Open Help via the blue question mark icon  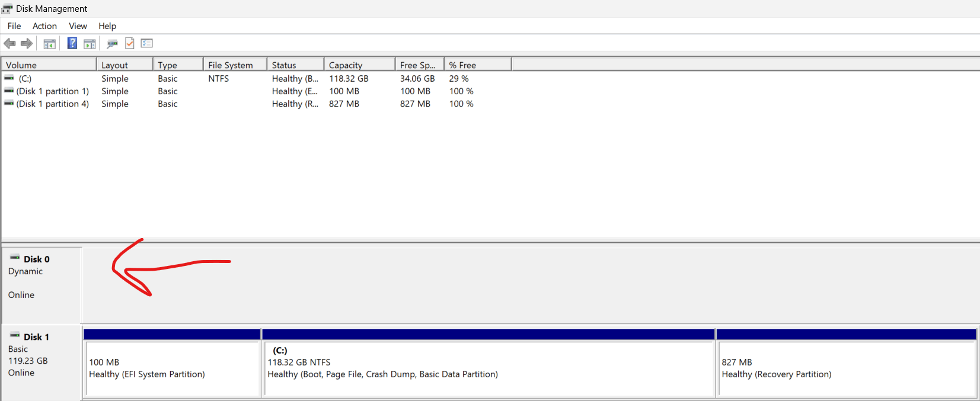coord(72,43)
